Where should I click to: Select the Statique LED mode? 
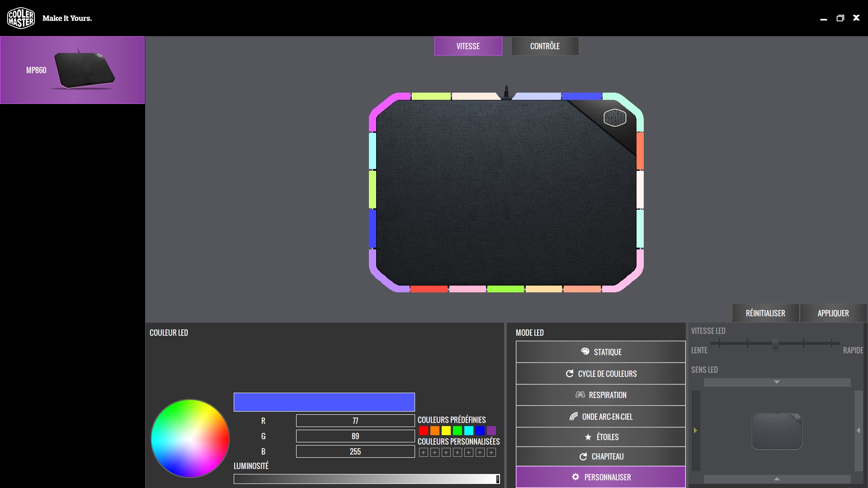pos(600,352)
